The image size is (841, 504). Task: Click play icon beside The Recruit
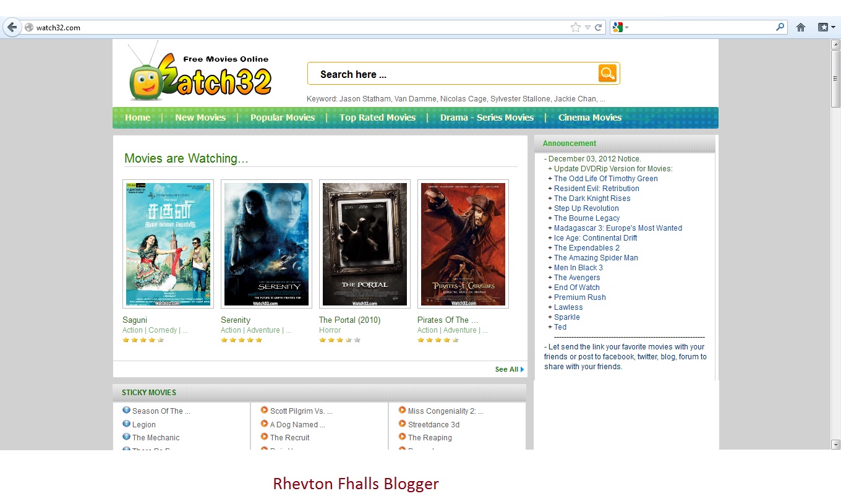(264, 437)
